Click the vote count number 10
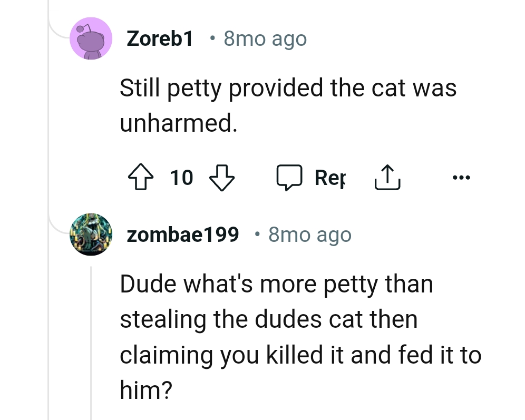The height and width of the screenshot is (420, 525). click(x=182, y=178)
